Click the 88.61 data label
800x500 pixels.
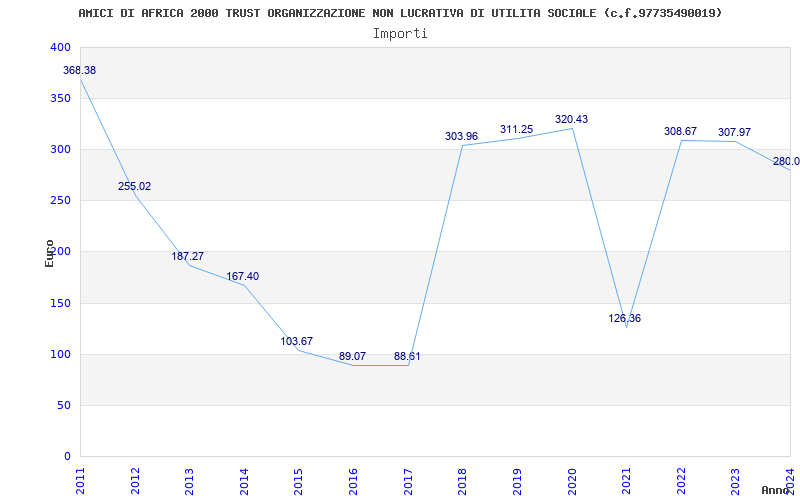tap(407, 356)
